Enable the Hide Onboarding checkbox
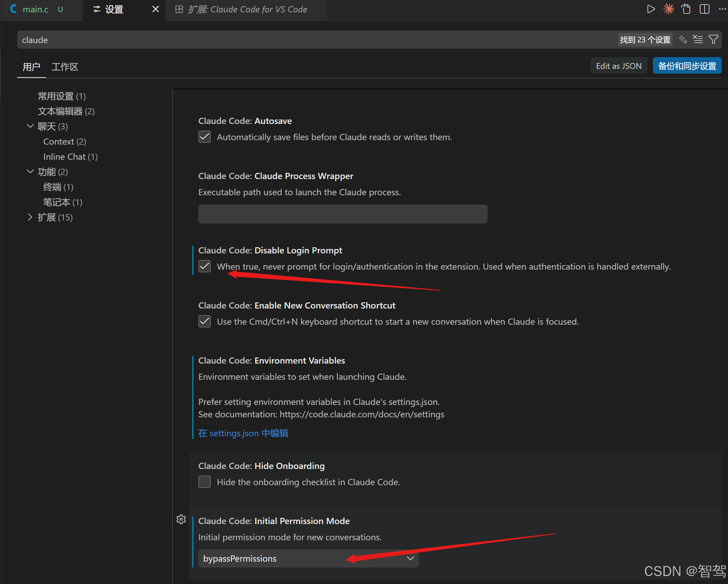This screenshot has height=584, width=728. click(x=205, y=482)
